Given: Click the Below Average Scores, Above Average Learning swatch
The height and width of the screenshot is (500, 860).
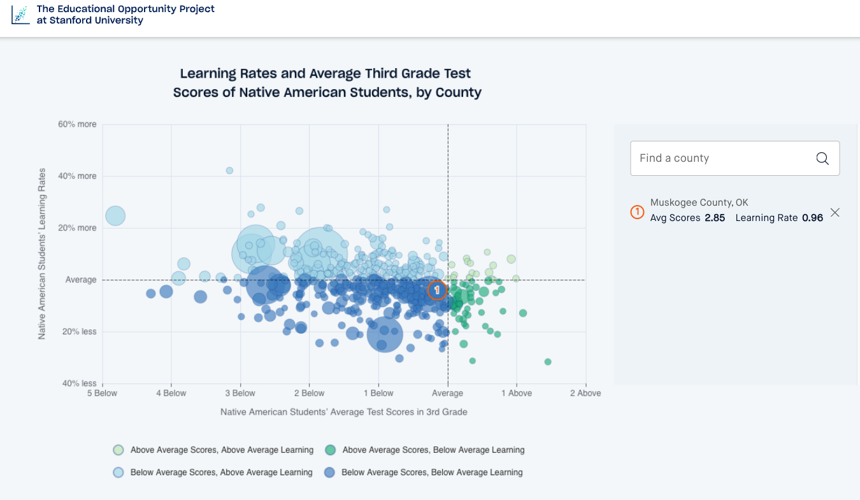Looking at the screenshot, I should [118, 473].
